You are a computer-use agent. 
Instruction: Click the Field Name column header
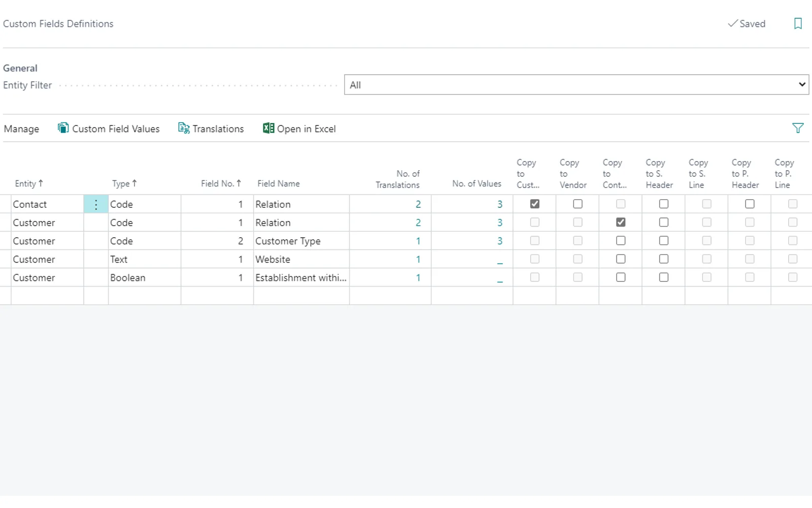279,183
